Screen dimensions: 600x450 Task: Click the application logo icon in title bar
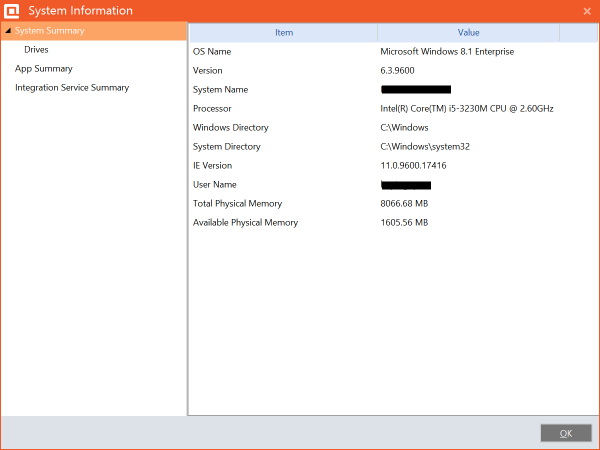(x=11, y=11)
